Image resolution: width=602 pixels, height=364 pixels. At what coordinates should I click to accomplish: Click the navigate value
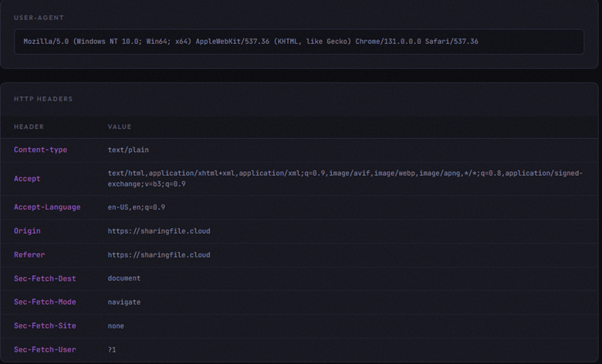[124, 302]
